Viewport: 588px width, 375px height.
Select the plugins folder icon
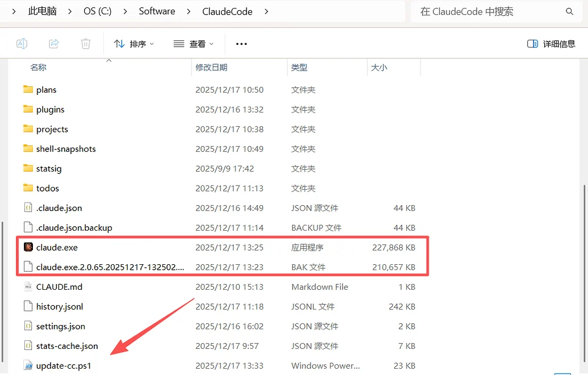(28, 109)
